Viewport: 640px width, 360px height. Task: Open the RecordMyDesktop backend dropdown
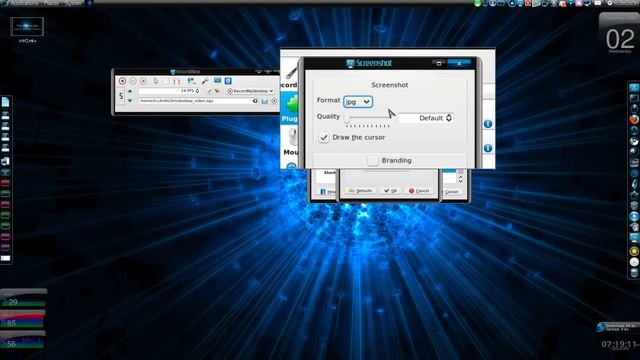coord(250,91)
